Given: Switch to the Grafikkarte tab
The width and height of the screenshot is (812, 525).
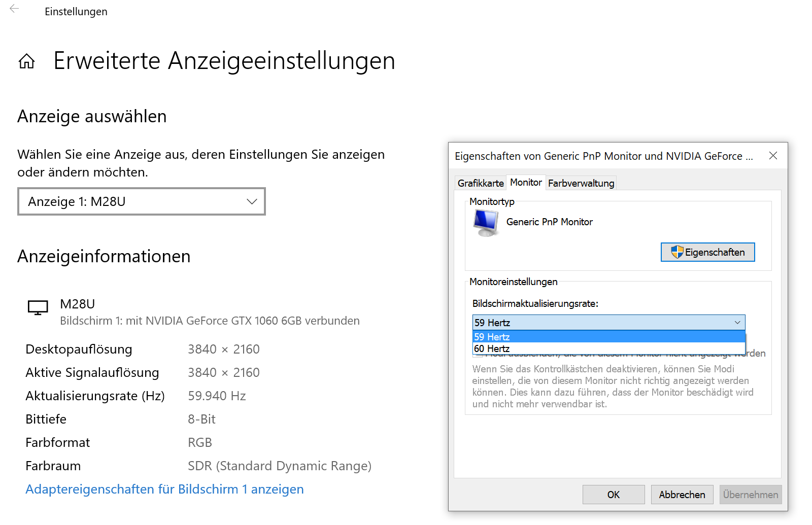Looking at the screenshot, I should pyautogui.click(x=481, y=183).
